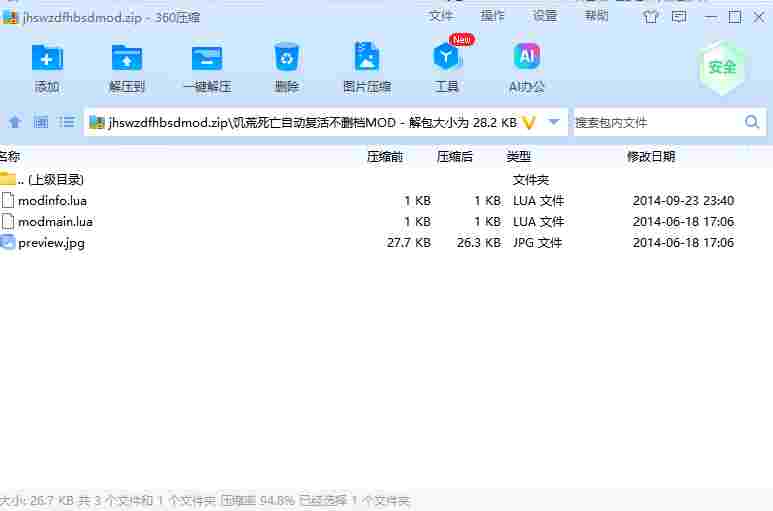Open the 工具 (Tools) icon
The height and width of the screenshot is (511, 773).
point(446,56)
